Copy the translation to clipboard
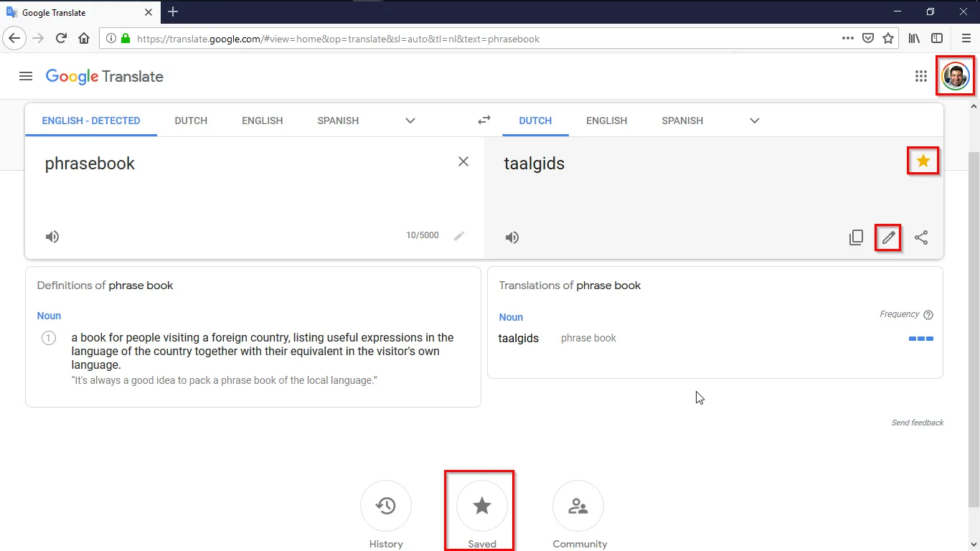 pos(856,237)
